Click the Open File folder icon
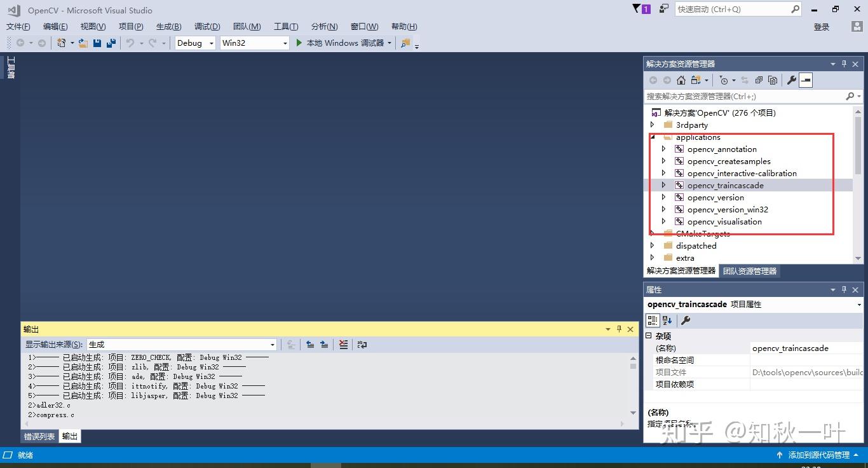This screenshot has height=468, width=868. click(83, 43)
